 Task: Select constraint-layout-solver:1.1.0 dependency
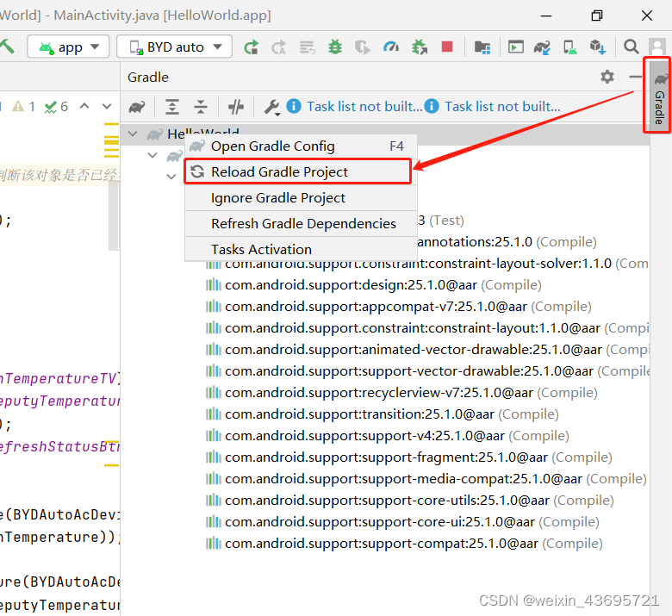pos(427,264)
